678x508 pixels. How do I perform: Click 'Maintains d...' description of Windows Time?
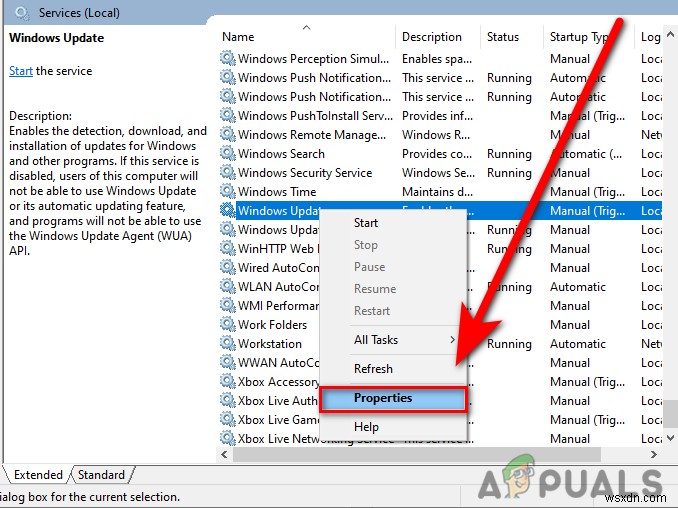click(437, 192)
